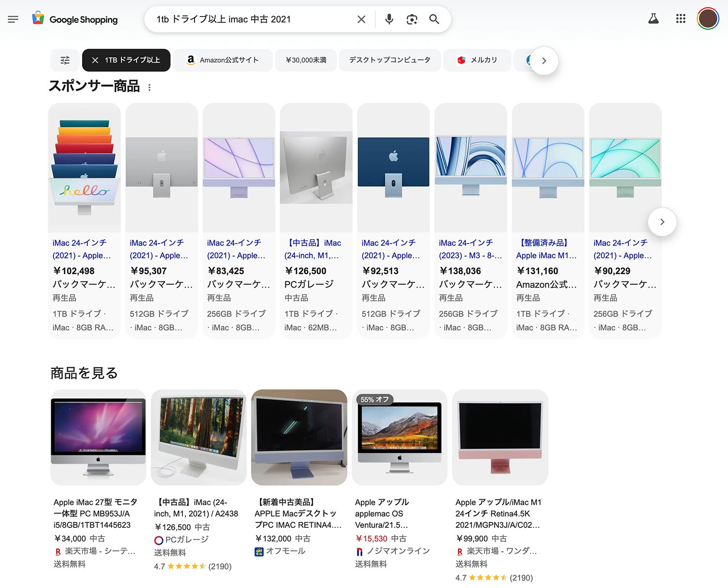Click the Apple iMac 27型 product thumbnail
Viewport: 728px width, 588px height.
click(x=99, y=437)
